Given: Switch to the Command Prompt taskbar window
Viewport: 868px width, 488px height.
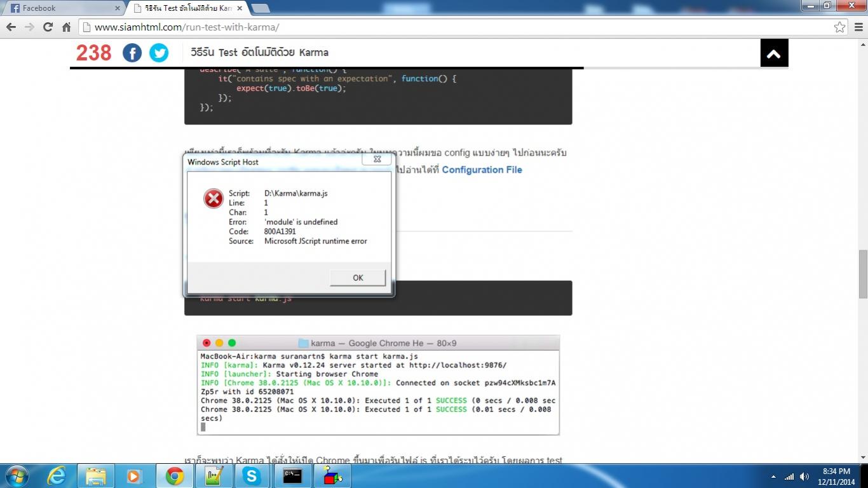Looking at the screenshot, I should (x=292, y=476).
